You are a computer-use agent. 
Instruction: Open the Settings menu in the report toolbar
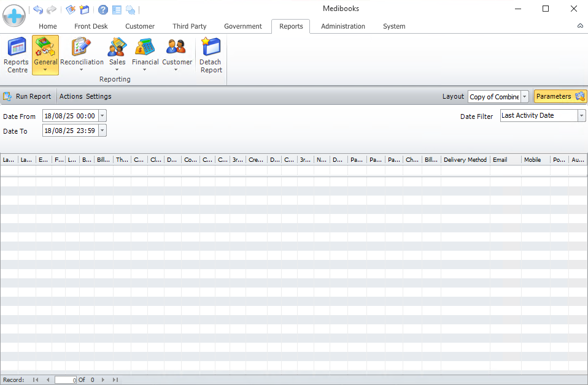click(x=98, y=96)
